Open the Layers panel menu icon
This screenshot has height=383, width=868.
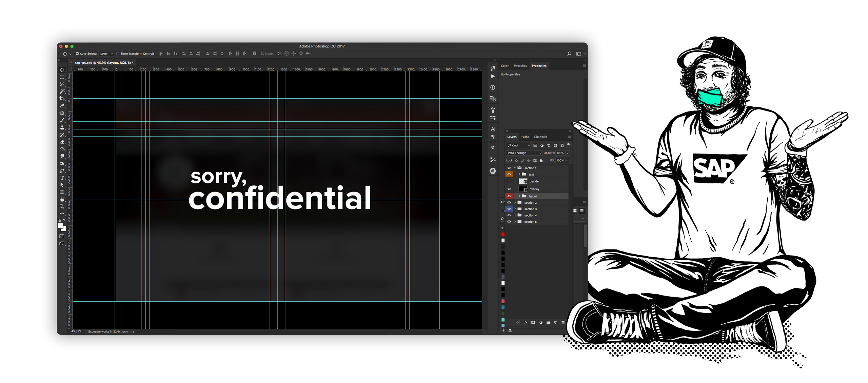pos(570,137)
